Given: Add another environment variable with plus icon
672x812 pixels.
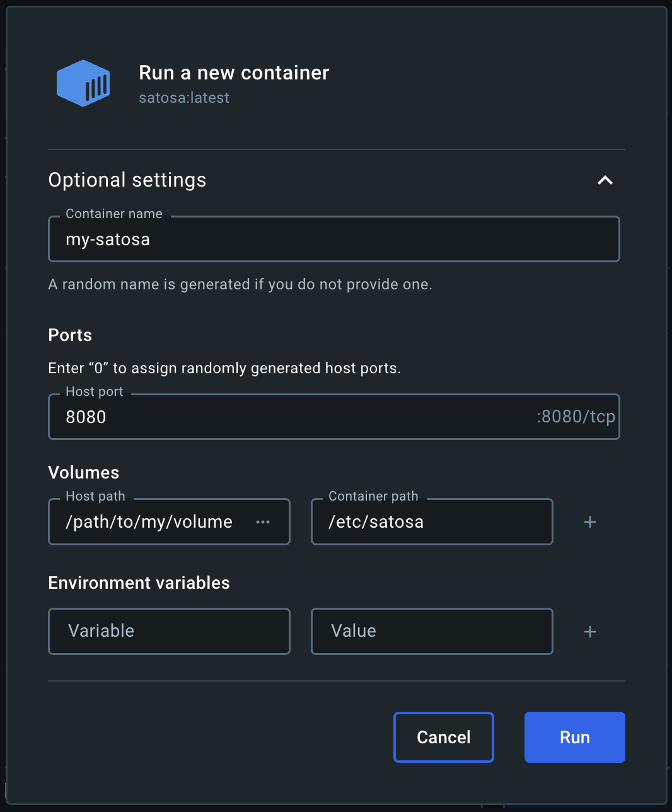Looking at the screenshot, I should [590, 632].
